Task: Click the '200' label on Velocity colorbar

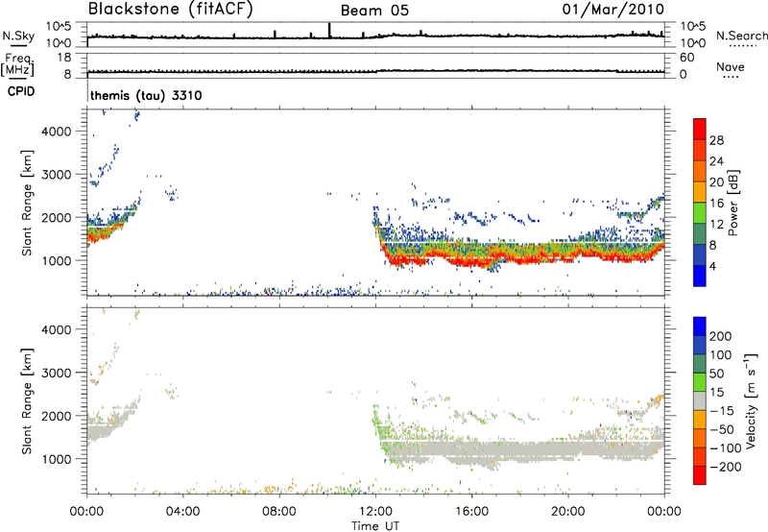Action: pos(720,336)
